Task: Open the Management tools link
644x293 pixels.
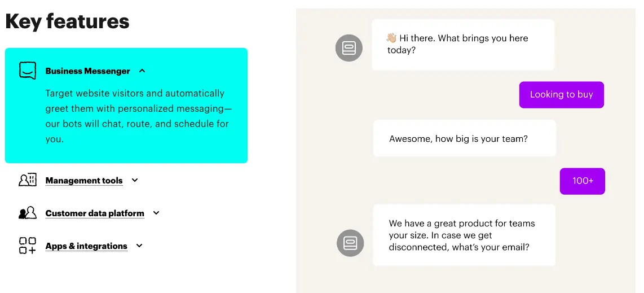Action: point(84,181)
